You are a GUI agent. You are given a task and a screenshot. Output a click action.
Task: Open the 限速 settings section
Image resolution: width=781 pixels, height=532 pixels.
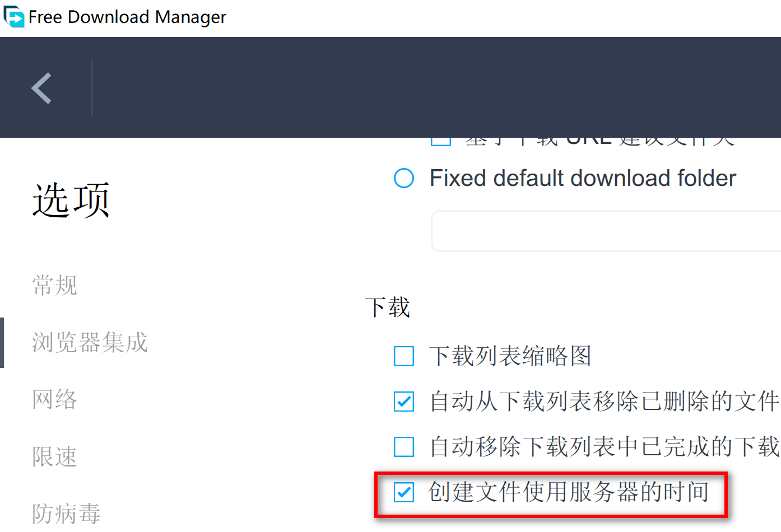tap(55, 456)
